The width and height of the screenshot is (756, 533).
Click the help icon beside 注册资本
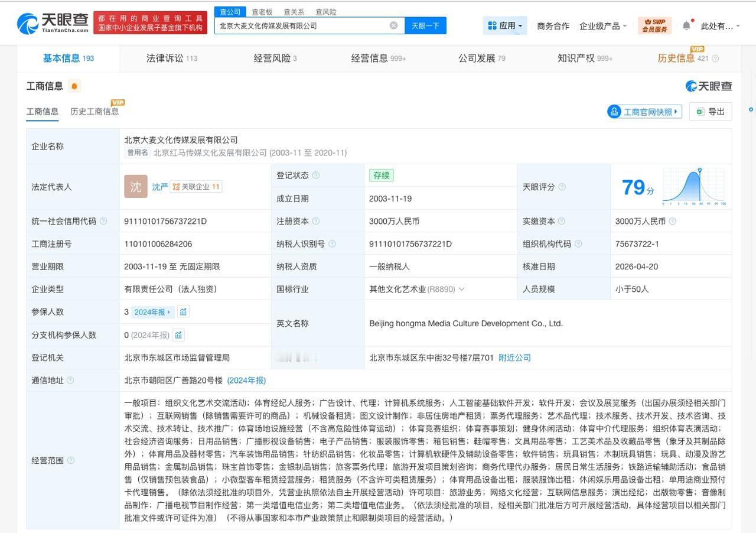click(316, 221)
